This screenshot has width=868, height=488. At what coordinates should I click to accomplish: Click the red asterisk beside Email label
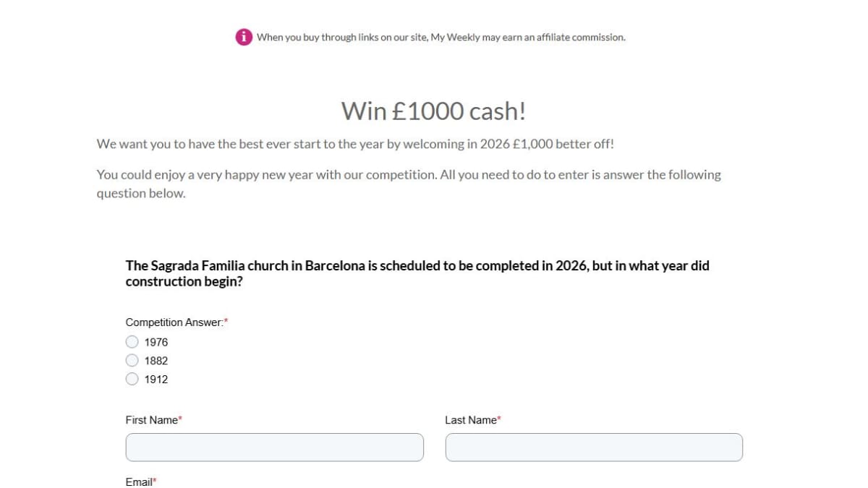(x=154, y=481)
